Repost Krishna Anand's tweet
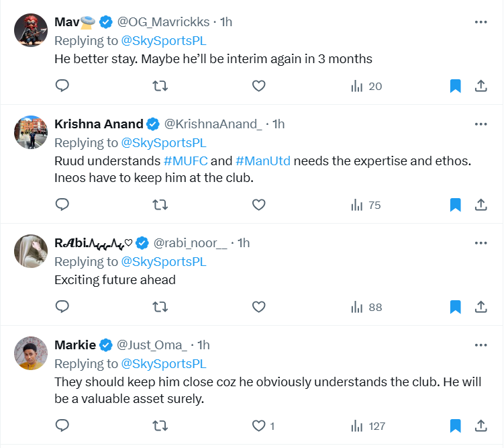 click(160, 205)
